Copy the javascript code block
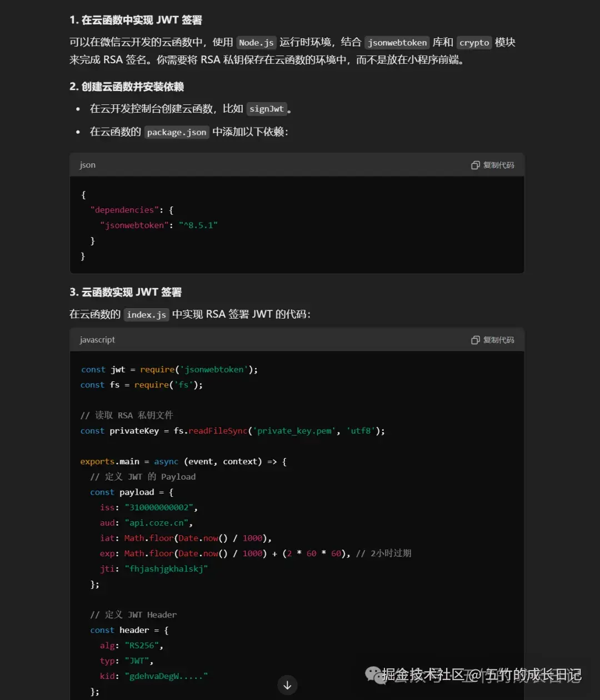 [x=493, y=340]
